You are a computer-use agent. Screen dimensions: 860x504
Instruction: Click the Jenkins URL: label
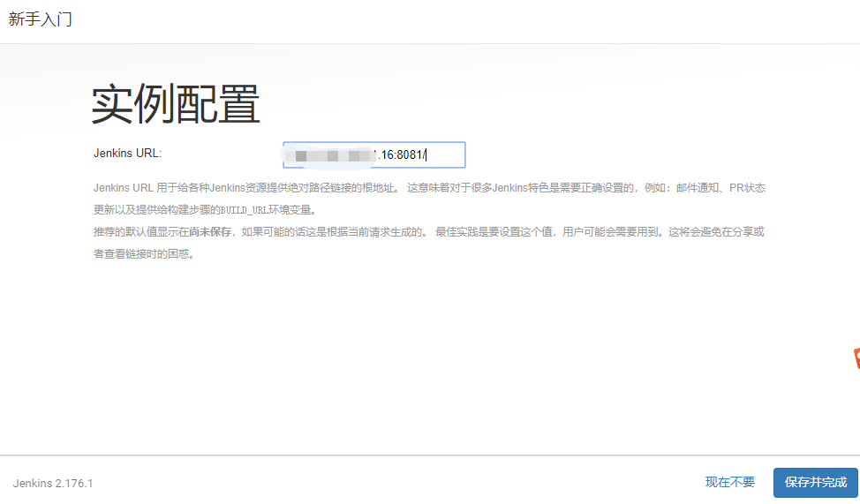coord(127,153)
